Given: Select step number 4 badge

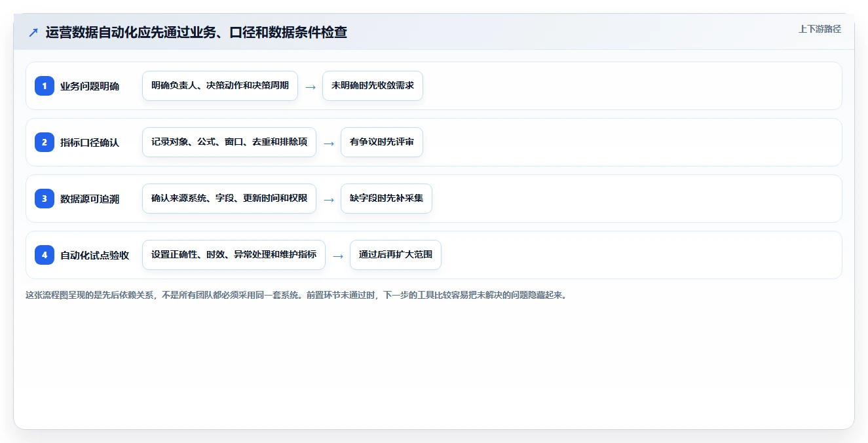Looking at the screenshot, I should (45, 255).
